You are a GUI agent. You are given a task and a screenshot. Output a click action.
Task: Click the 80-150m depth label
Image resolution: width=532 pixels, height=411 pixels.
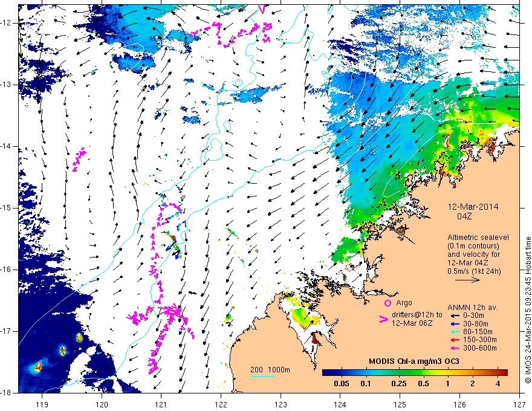(x=478, y=332)
